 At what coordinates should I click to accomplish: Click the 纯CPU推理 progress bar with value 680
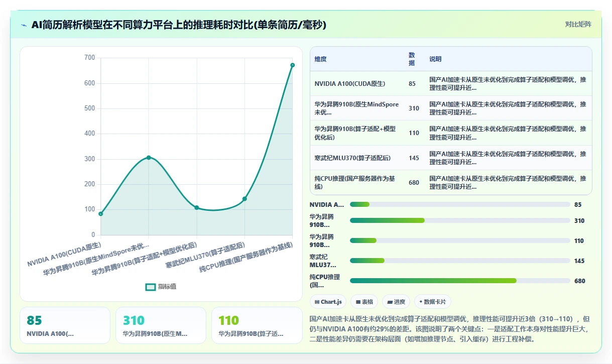pyautogui.click(x=460, y=281)
